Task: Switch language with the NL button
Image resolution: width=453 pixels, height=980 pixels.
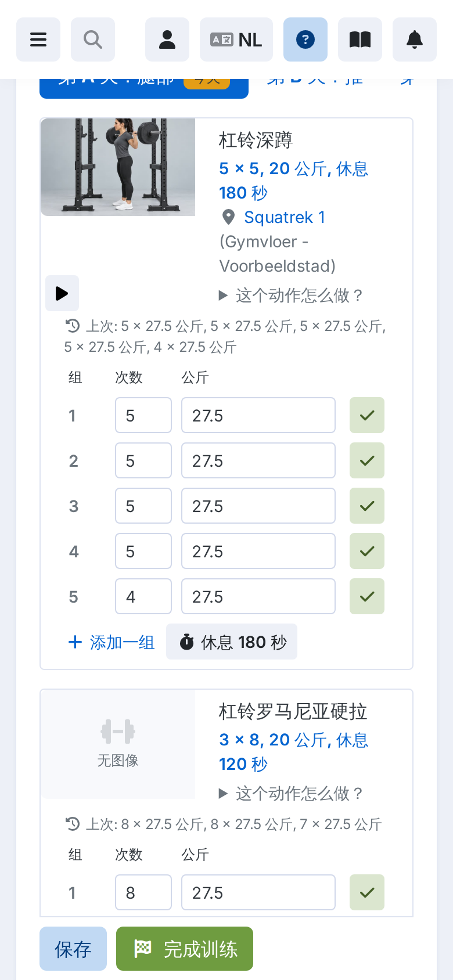Action: tap(236, 39)
